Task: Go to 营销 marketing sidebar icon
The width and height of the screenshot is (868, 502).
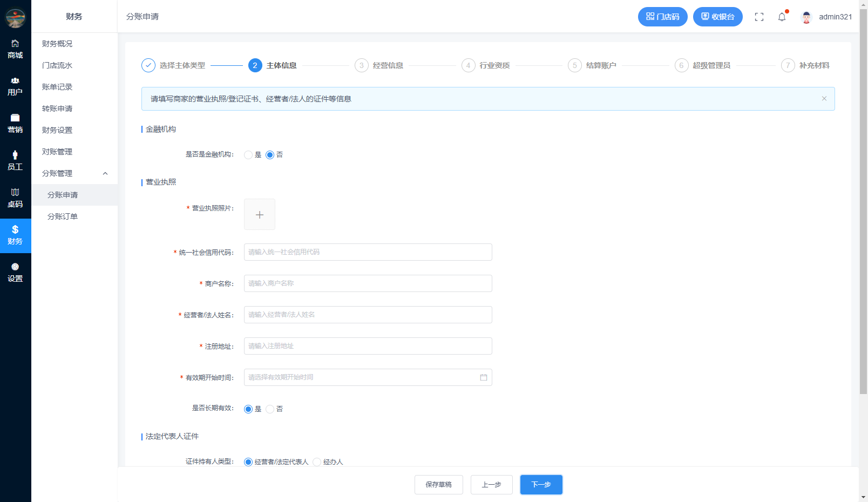Action: point(15,124)
